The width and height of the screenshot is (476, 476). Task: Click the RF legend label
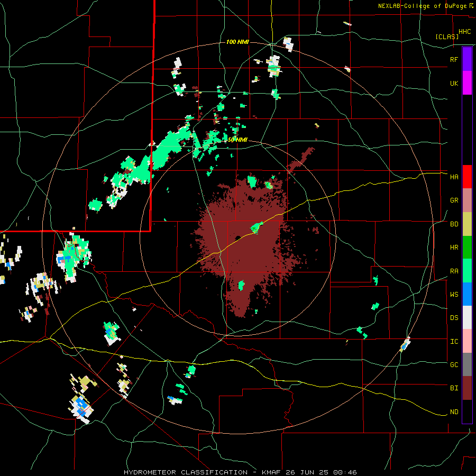click(x=454, y=59)
